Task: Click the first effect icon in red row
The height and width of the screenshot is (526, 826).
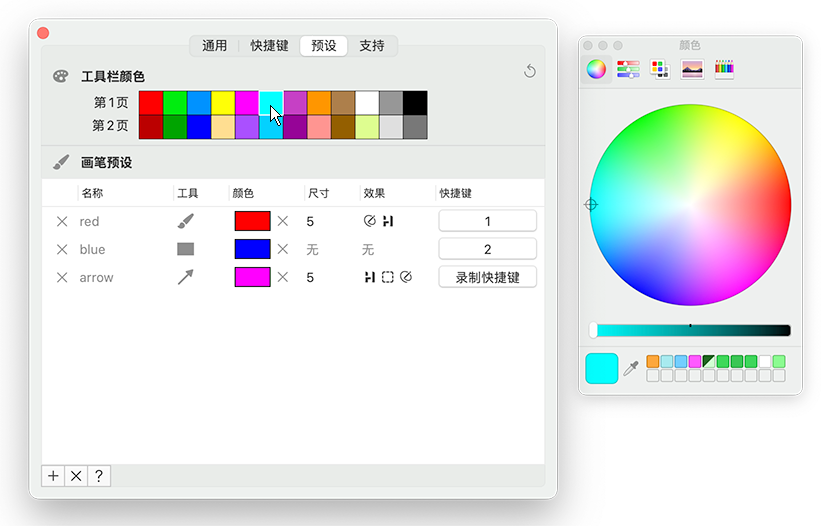Action: [x=370, y=221]
